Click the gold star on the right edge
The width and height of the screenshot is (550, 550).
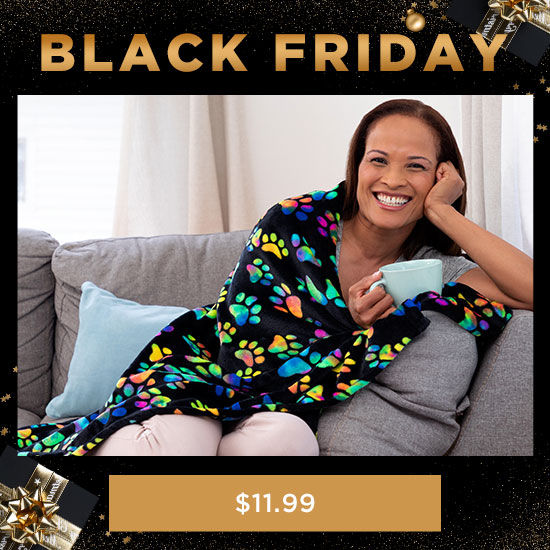click(541, 128)
